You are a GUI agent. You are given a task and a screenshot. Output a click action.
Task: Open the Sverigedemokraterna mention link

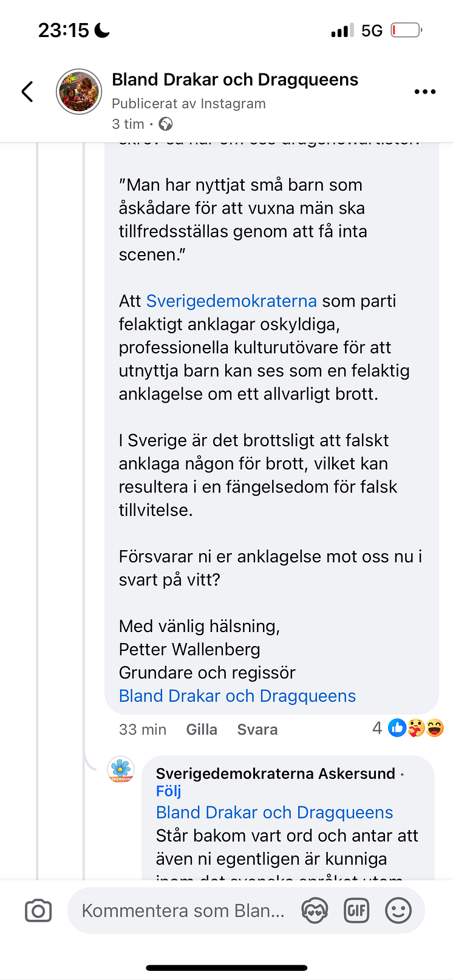click(231, 301)
